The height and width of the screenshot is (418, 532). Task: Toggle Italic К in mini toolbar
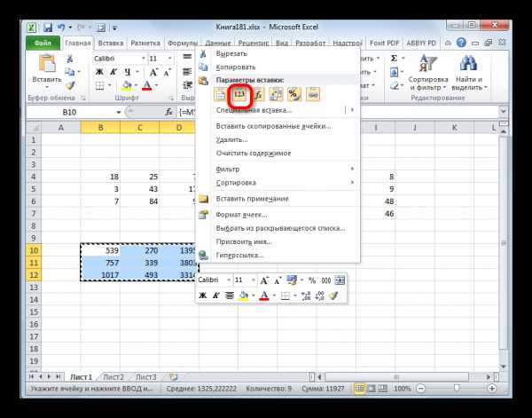point(215,296)
